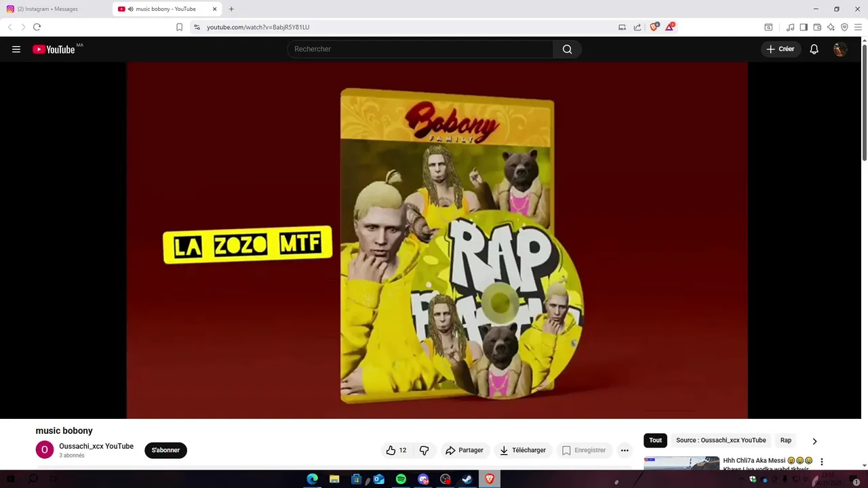The height and width of the screenshot is (488, 868).
Task: Click the Rechercher search field
Action: pyautogui.click(x=420, y=49)
